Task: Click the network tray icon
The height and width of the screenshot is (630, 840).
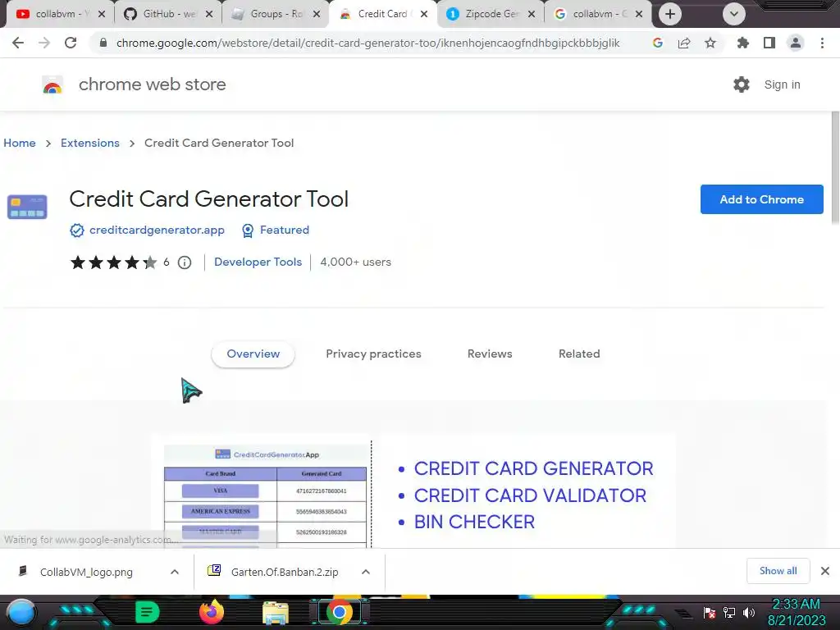Action: pos(729,612)
